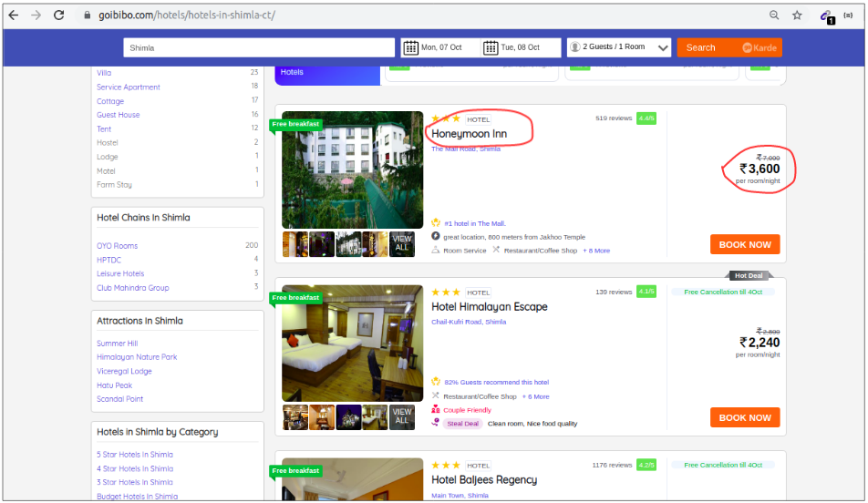The height and width of the screenshot is (503, 868).
Task: Click The Mall Road, Shimla address
Action: (x=466, y=149)
